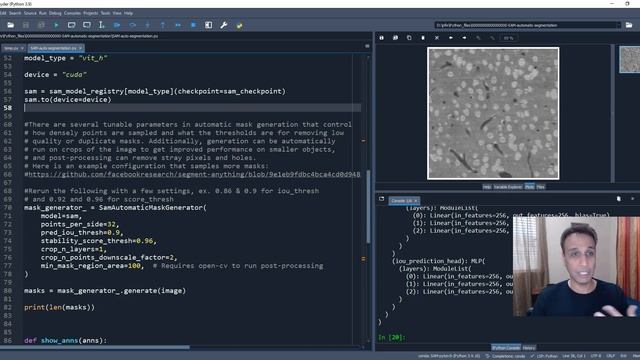Image resolution: width=640 pixels, height=360 pixels.
Task: Click the In [20] console prompt
Action: tap(391, 338)
